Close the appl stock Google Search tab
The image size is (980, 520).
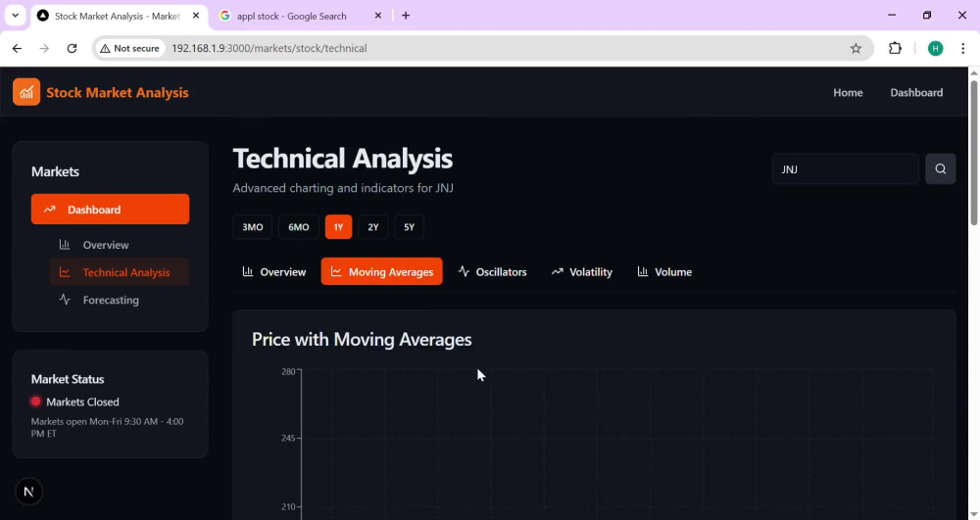click(377, 16)
